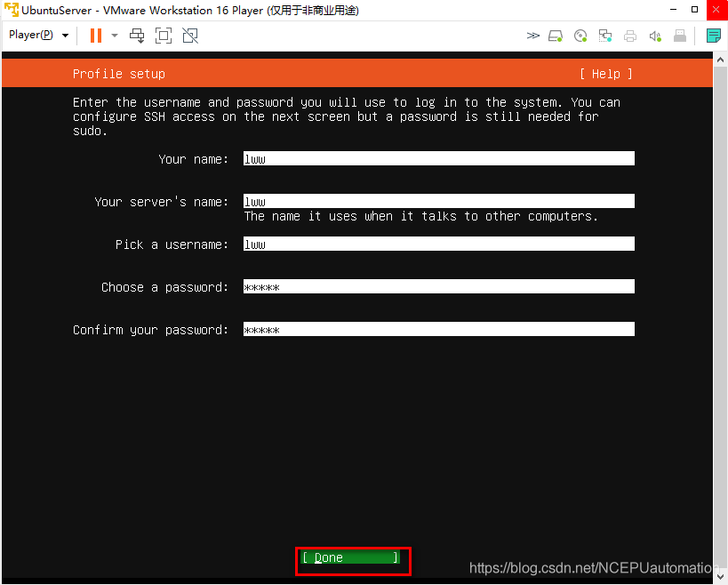Click the scrollbar down arrow
The height and width of the screenshot is (585, 728).
720,577
